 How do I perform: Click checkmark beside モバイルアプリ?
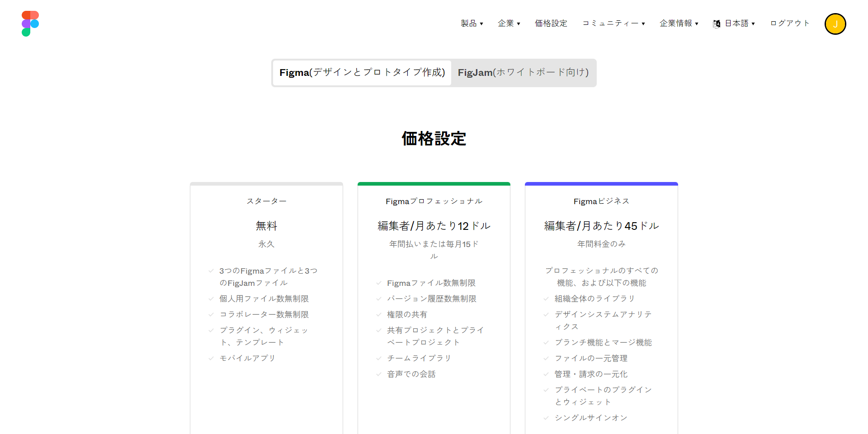coord(211,359)
